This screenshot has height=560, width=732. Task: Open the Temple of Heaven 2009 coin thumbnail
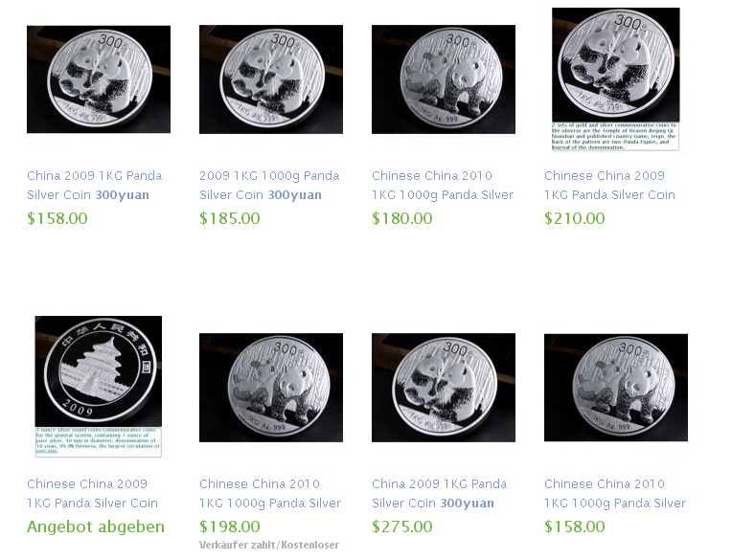click(99, 387)
